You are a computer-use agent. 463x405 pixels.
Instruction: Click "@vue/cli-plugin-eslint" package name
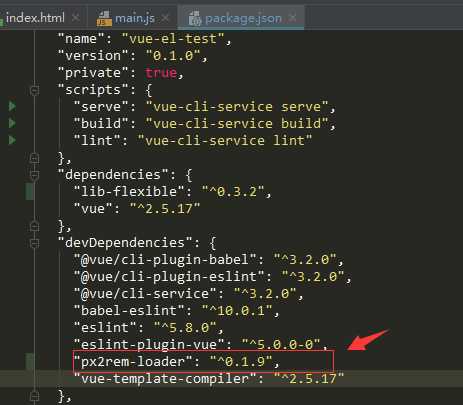coord(169,277)
